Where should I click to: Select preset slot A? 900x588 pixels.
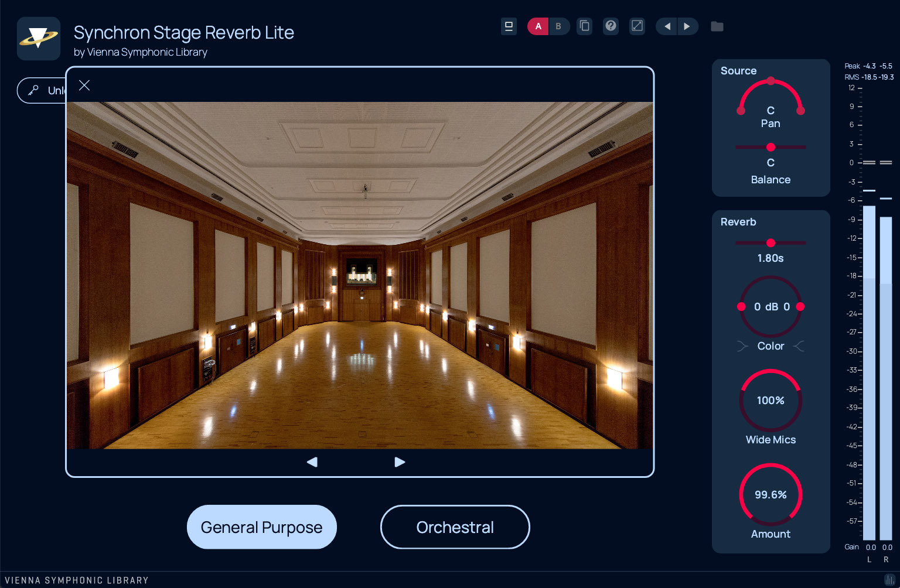538,26
